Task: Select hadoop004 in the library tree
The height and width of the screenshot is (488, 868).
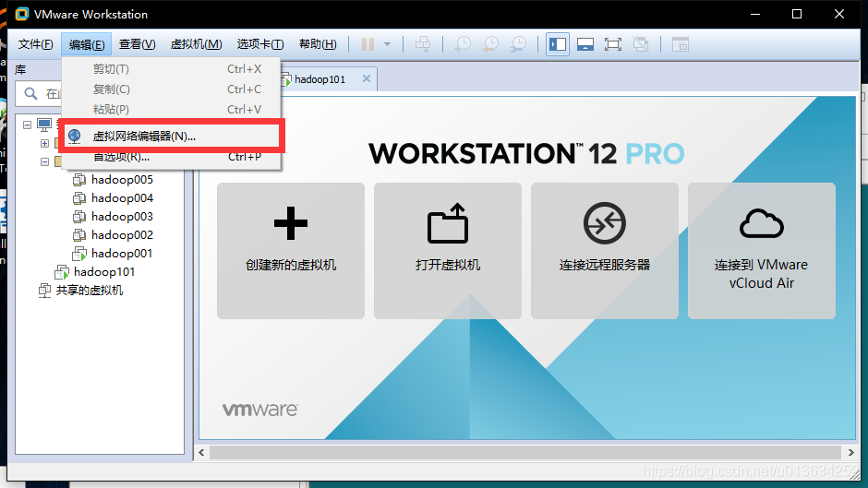Action: point(122,198)
